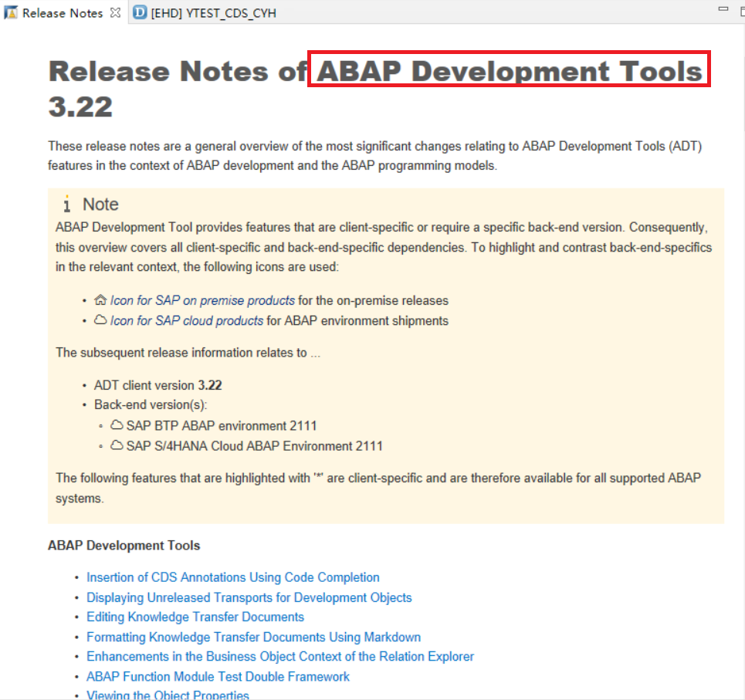This screenshot has width=745, height=700.
Task: Go to ABAP Function Module Test Double Framework
Action: 218,676
